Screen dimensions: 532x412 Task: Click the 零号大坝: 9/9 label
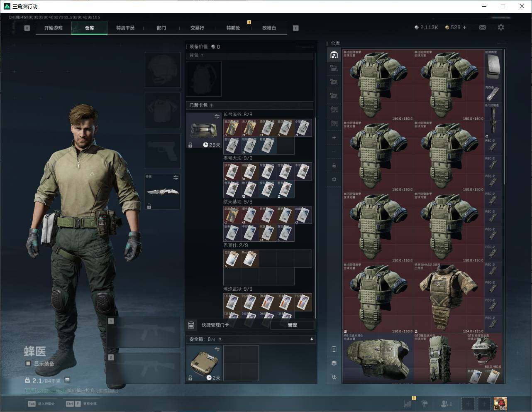238,158
